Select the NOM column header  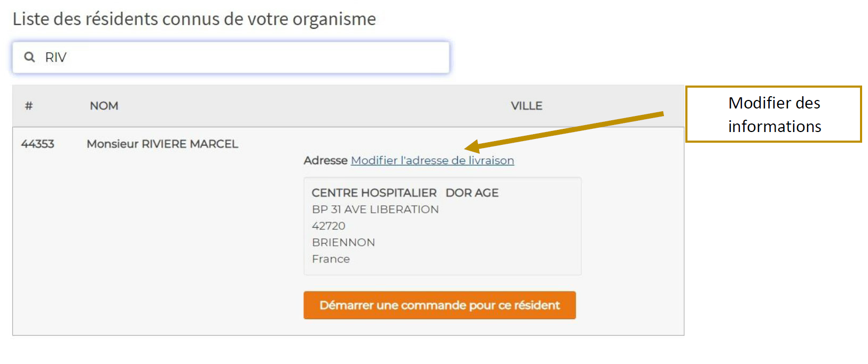click(104, 106)
